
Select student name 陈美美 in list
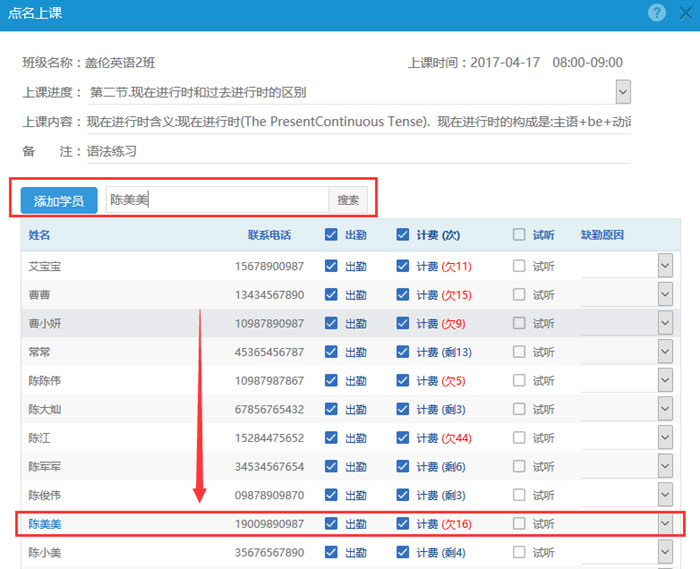coord(45,524)
